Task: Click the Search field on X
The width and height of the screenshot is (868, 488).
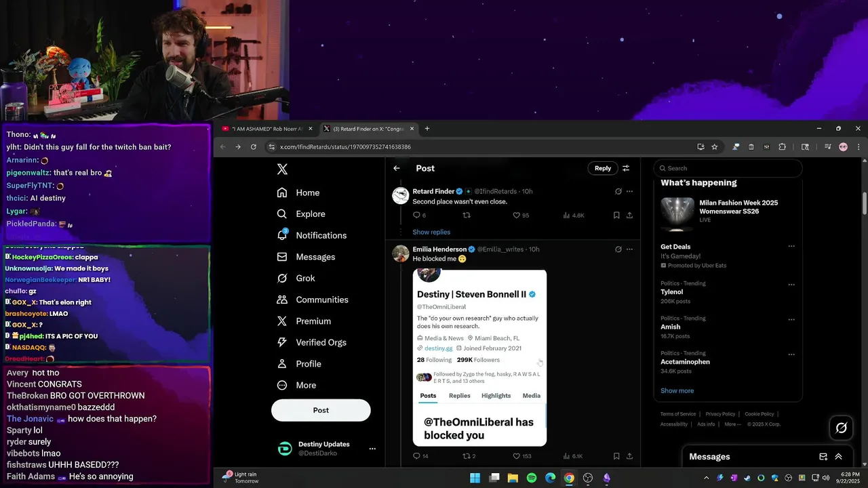Action: click(x=728, y=168)
